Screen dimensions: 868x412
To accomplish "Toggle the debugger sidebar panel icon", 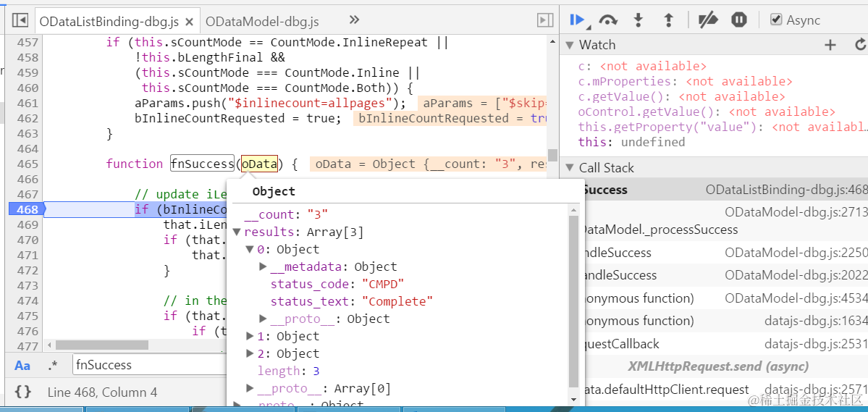I will [545, 20].
